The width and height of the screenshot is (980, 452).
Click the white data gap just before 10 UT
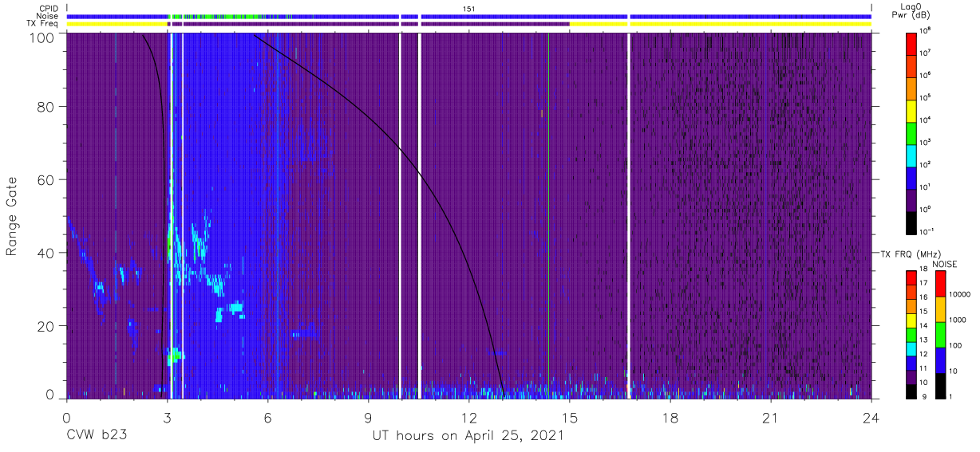(x=400, y=215)
